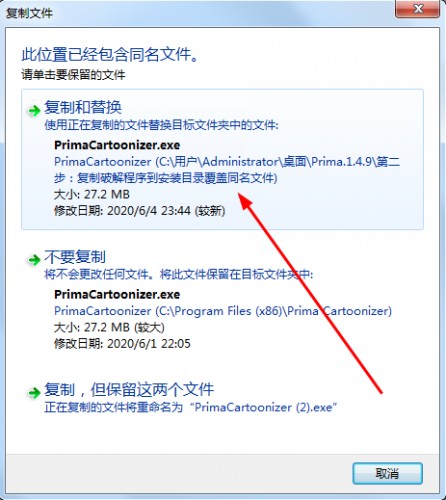This screenshot has width=446, height=500.
Task: Click the 取消 button
Action: point(387,473)
